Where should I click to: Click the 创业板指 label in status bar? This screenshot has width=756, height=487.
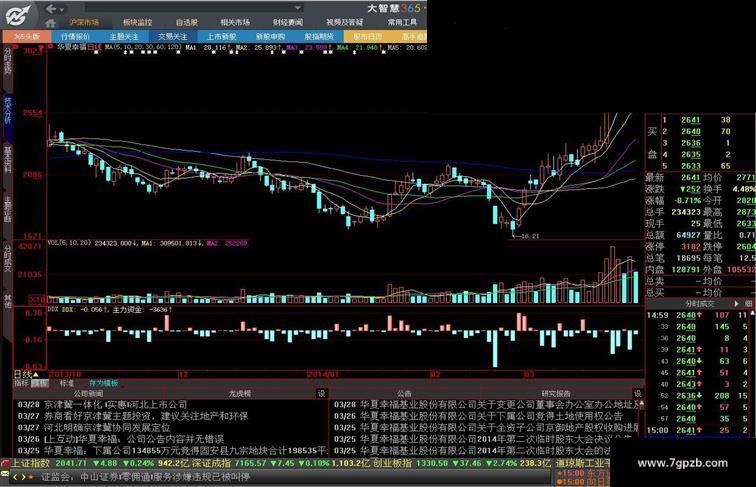click(393, 463)
